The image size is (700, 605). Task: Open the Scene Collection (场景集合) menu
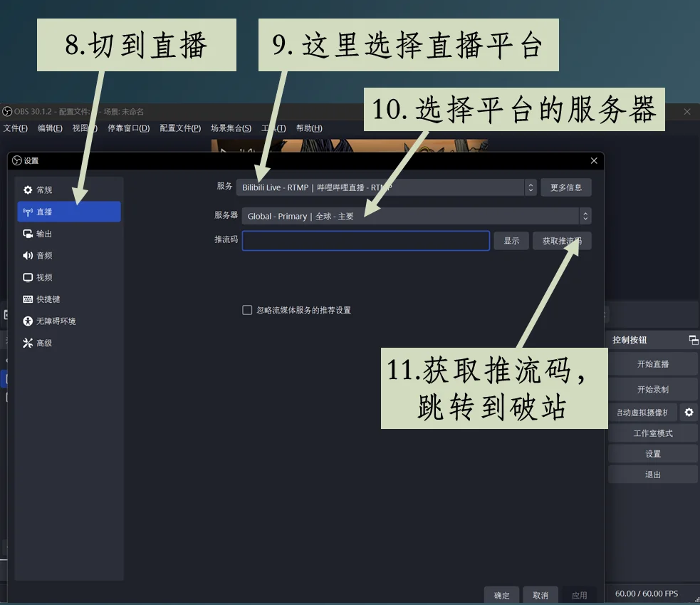[x=231, y=128]
